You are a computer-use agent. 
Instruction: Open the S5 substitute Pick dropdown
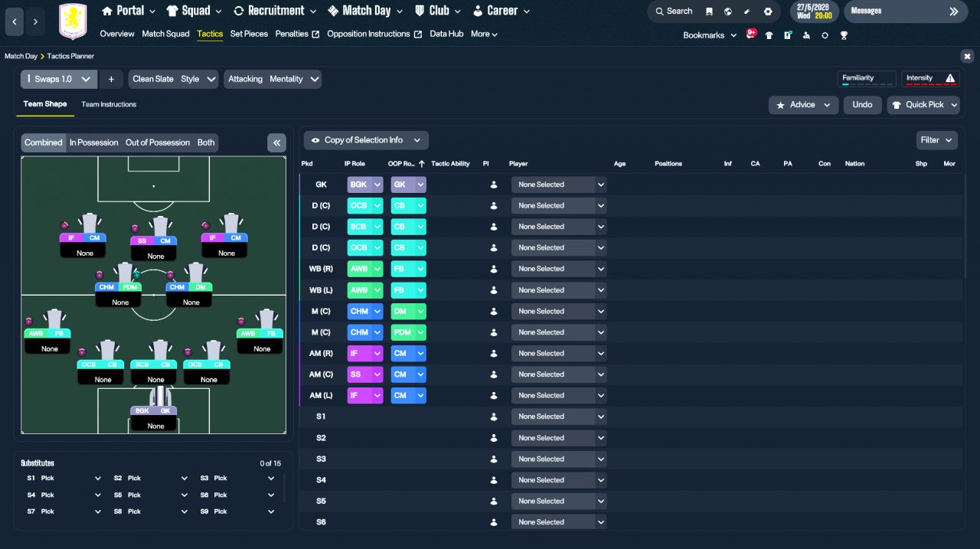[146, 495]
